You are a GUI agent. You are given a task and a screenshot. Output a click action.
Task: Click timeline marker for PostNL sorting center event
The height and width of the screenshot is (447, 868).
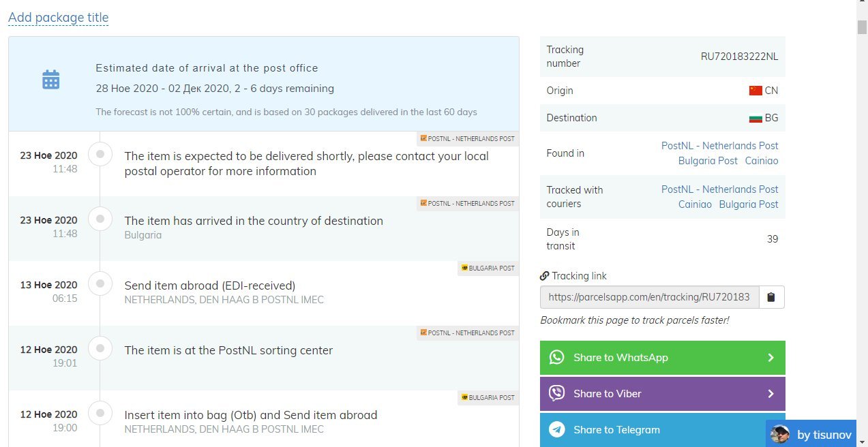coord(100,349)
